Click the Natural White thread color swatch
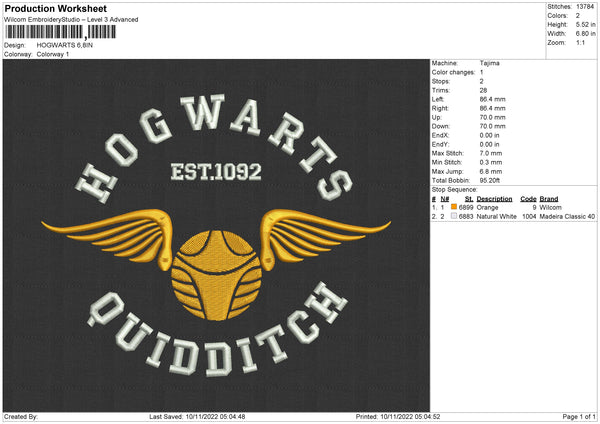Viewport: 600px width, 424px height. [454, 216]
